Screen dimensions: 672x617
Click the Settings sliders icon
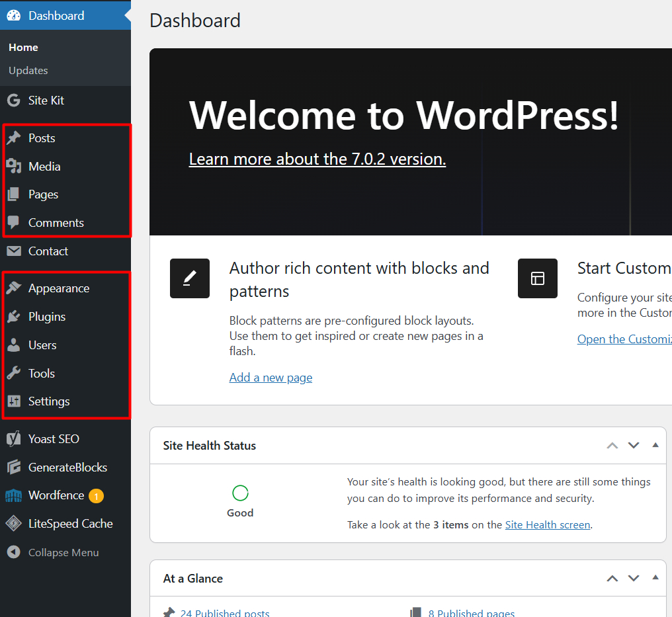(14, 401)
